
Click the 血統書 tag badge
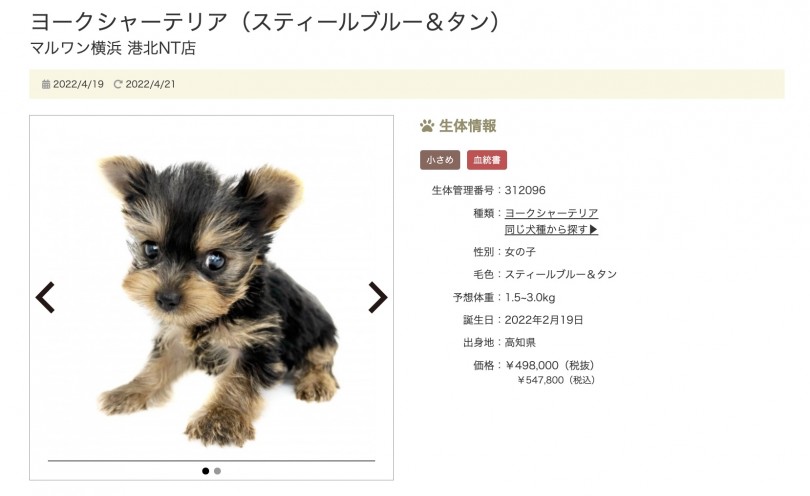click(x=487, y=160)
